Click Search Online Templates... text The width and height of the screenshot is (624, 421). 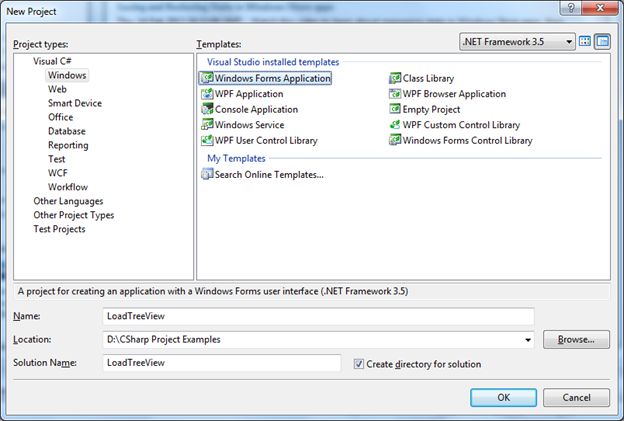coord(269,174)
